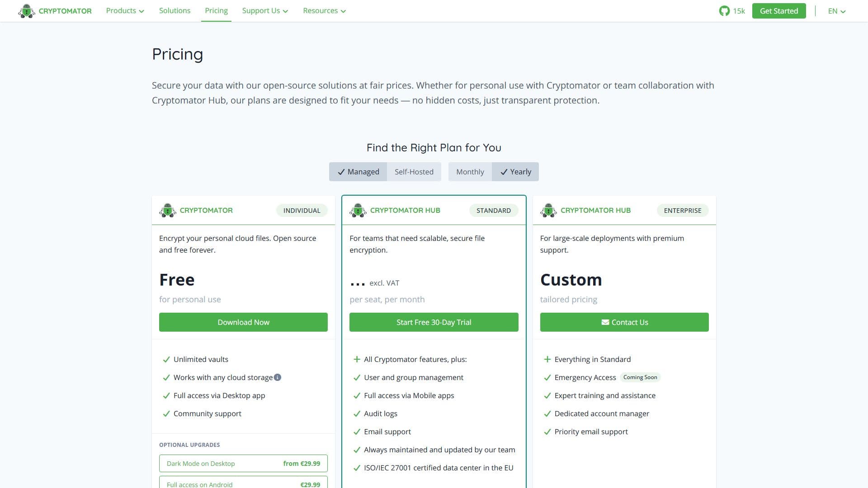Click the 'OPTIONAL UPGRADES' heading
Viewport: 868px width, 488px height.
tap(189, 445)
